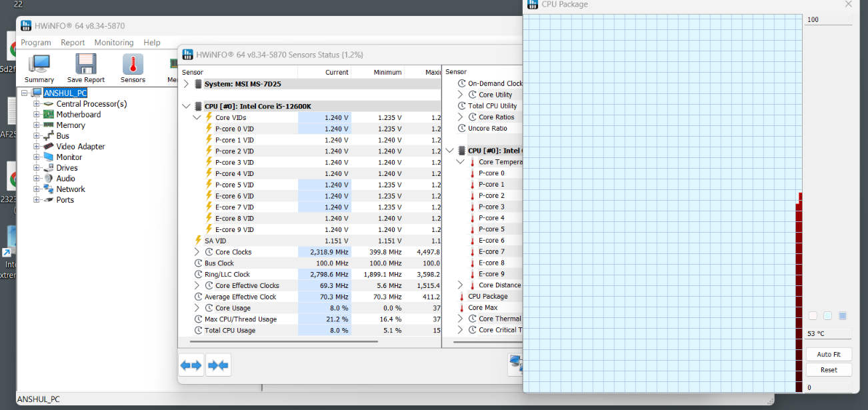Viewport: 868px width, 410px height.
Task: Click the P-core 3 temperature row label
Action: tap(492, 207)
